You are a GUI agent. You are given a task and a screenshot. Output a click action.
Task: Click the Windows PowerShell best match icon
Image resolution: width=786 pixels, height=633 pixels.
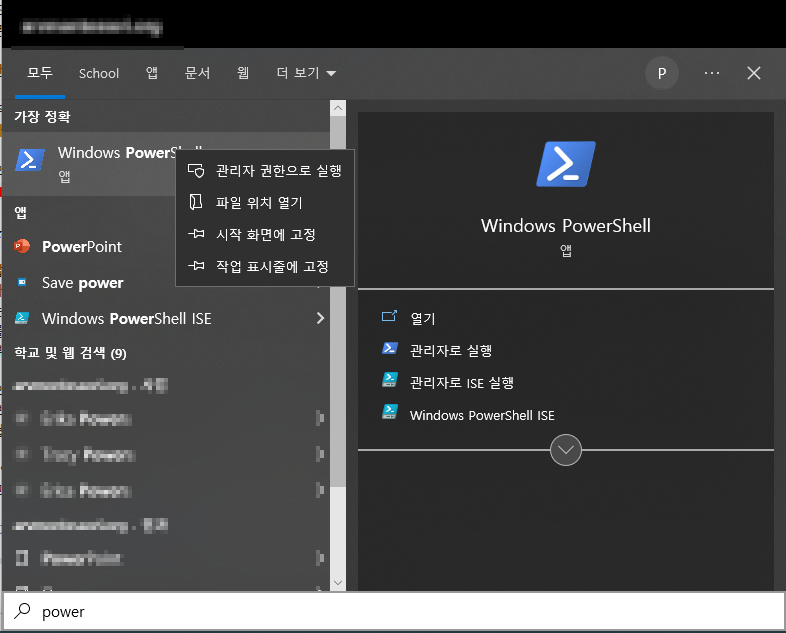tap(30, 160)
